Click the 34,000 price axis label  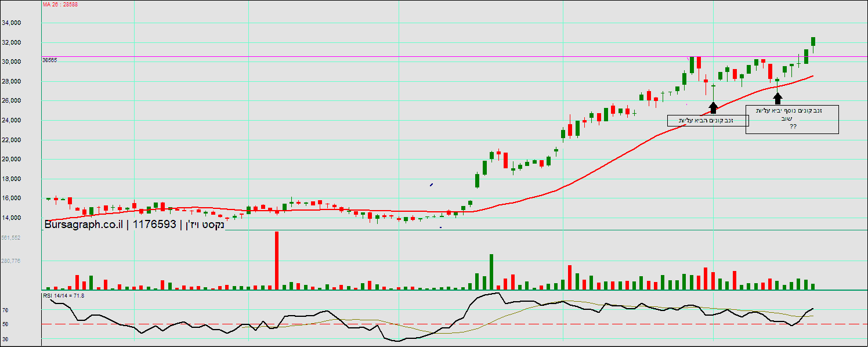tap(28, 23)
